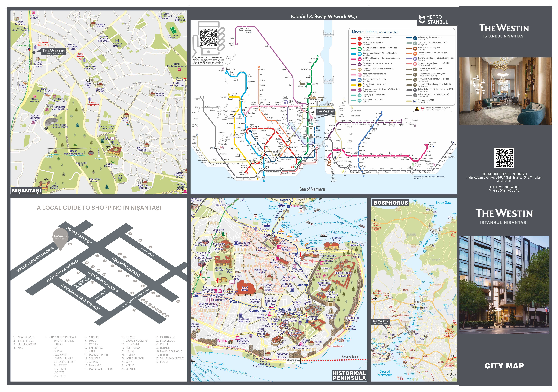This screenshot has width=558, height=392.
Task: Click "Mevcut Hatlar / Lines In Operation" legend title
Action: click(x=375, y=32)
